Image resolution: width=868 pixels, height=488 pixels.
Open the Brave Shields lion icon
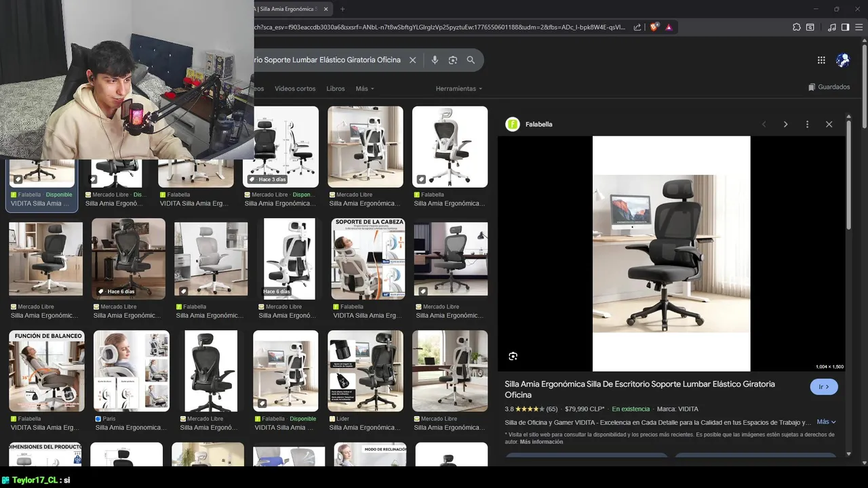(x=654, y=27)
